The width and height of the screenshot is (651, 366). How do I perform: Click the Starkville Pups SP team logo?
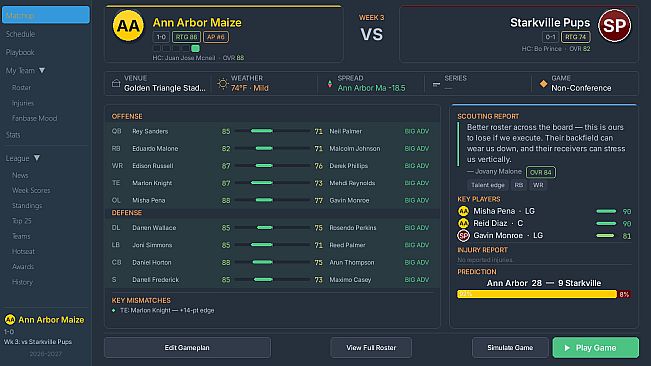pos(614,26)
